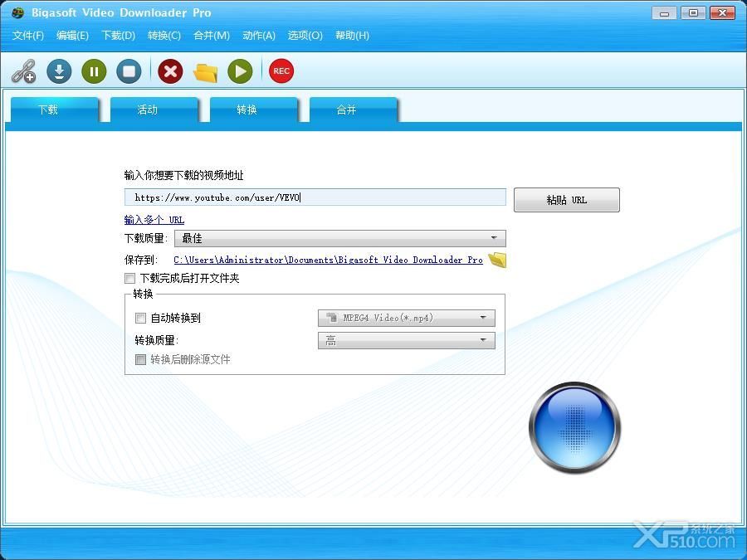Open the 下载(D) menu
This screenshot has height=560, width=747.
click(x=118, y=36)
